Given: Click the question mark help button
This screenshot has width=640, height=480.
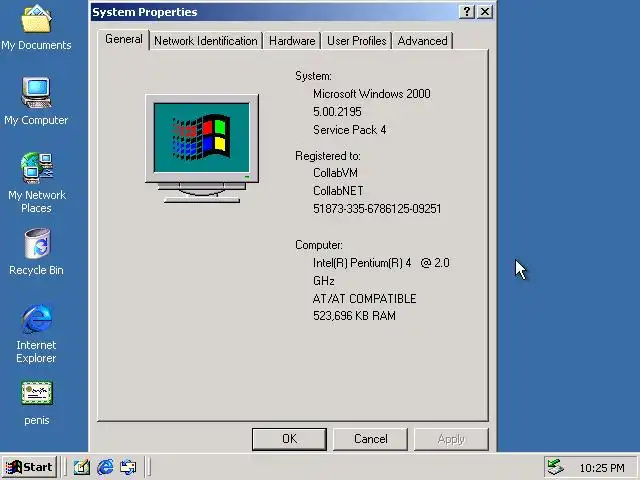Looking at the screenshot, I should [467, 12].
